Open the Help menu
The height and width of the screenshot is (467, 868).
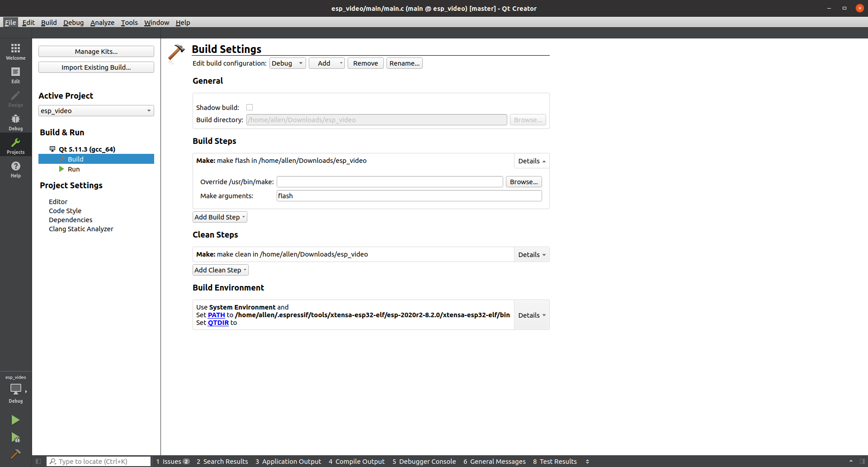pyautogui.click(x=183, y=22)
